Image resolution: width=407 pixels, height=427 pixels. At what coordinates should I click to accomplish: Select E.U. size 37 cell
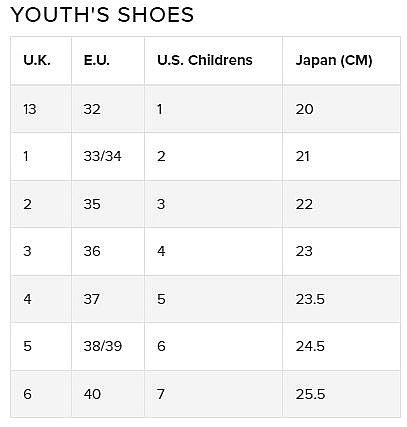tap(108, 299)
